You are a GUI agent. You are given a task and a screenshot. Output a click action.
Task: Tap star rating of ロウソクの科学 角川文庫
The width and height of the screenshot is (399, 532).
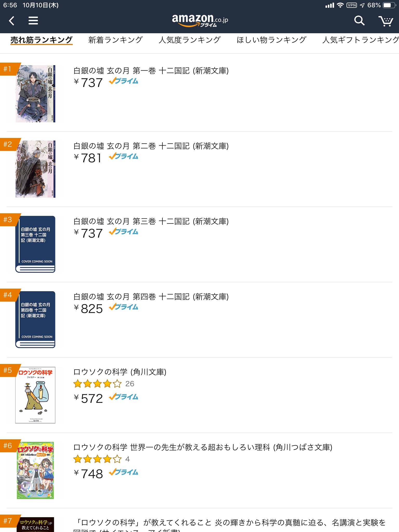[97, 384]
